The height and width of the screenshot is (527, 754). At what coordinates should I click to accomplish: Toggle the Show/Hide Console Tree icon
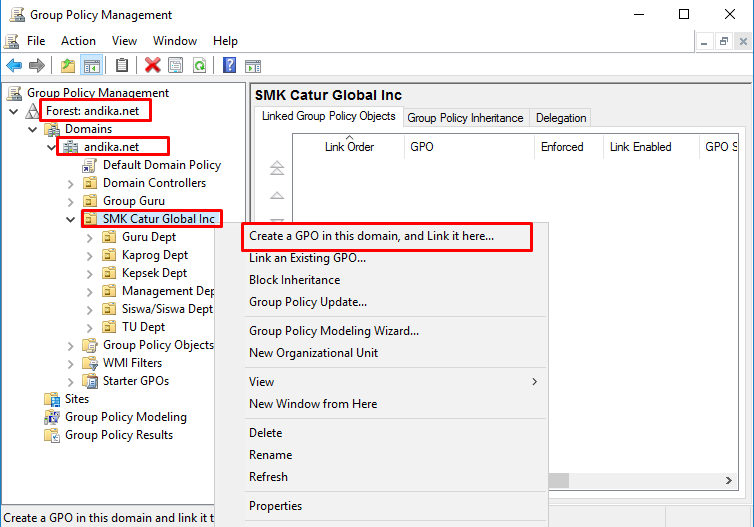click(91, 65)
